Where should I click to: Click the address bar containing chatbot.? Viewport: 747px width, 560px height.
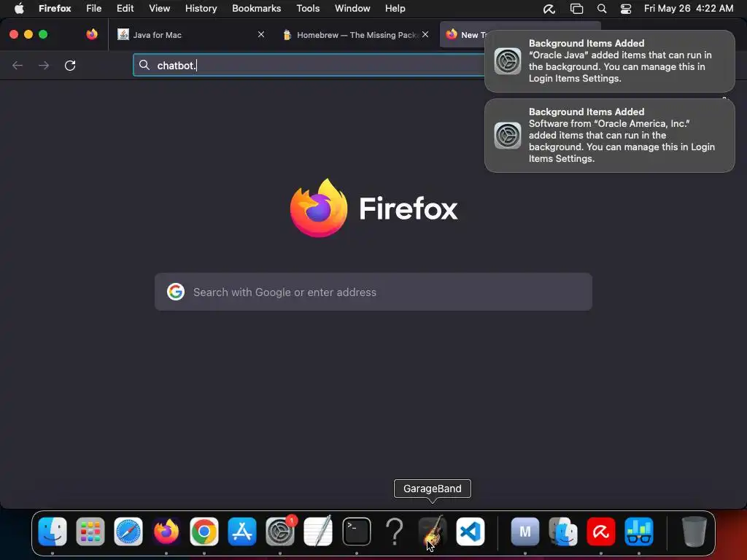pyautogui.click(x=309, y=65)
